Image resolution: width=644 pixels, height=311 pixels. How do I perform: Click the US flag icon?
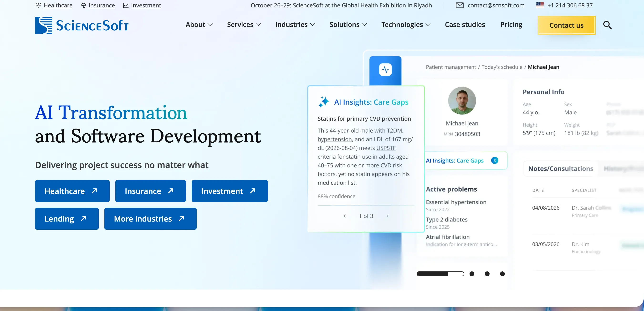pos(540,5)
